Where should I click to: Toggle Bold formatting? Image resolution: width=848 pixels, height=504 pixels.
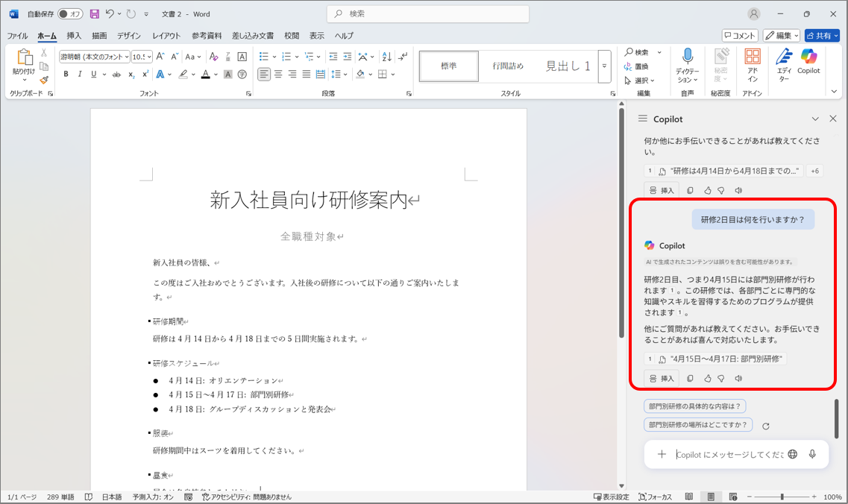66,74
